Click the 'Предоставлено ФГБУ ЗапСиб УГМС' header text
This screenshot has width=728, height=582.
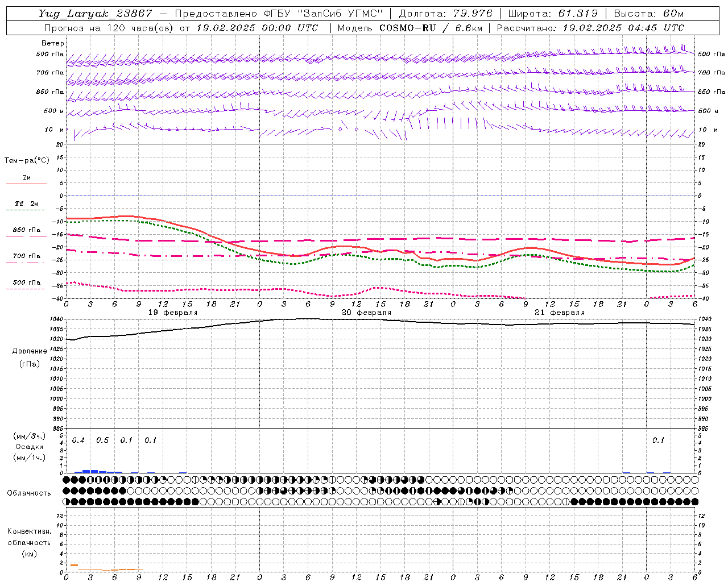[279, 14]
